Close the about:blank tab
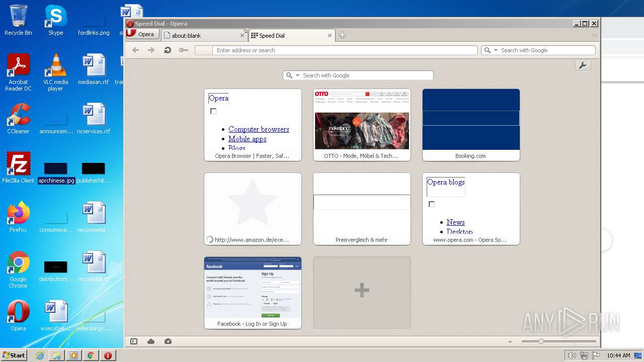The image size is (644, 362). 243,36
